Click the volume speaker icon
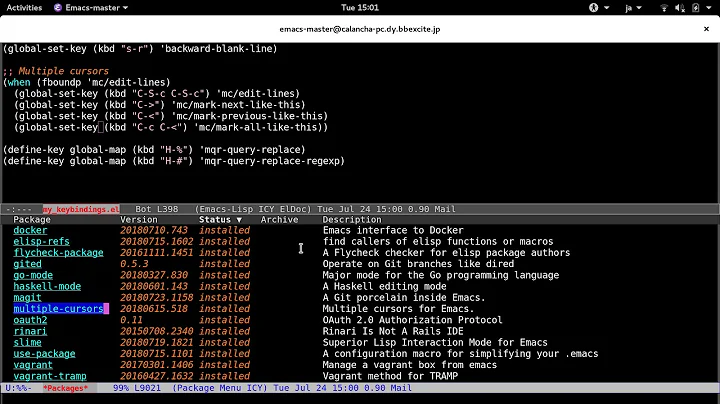 coord(680,8)
